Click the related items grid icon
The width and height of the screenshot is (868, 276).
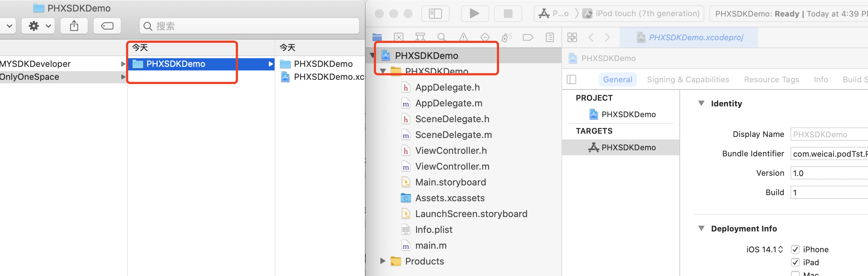[x=572, y=37]
